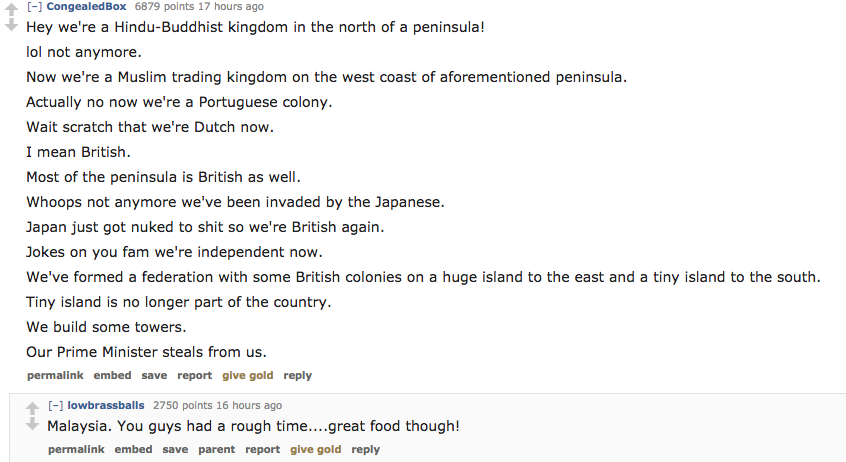The width and height of the screenshot is (846, 462).
Task: Report CongealedBox's comment
Action: coord(194,376)
